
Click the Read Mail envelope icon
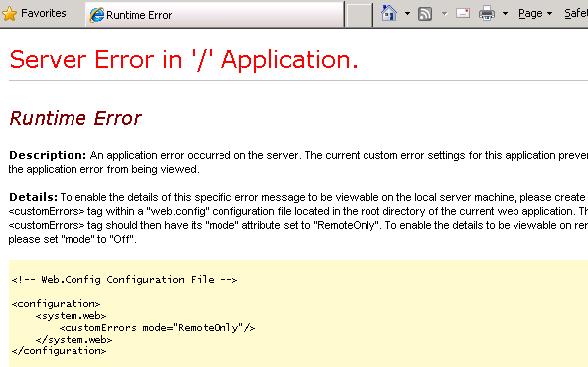[x=463, y=14]
